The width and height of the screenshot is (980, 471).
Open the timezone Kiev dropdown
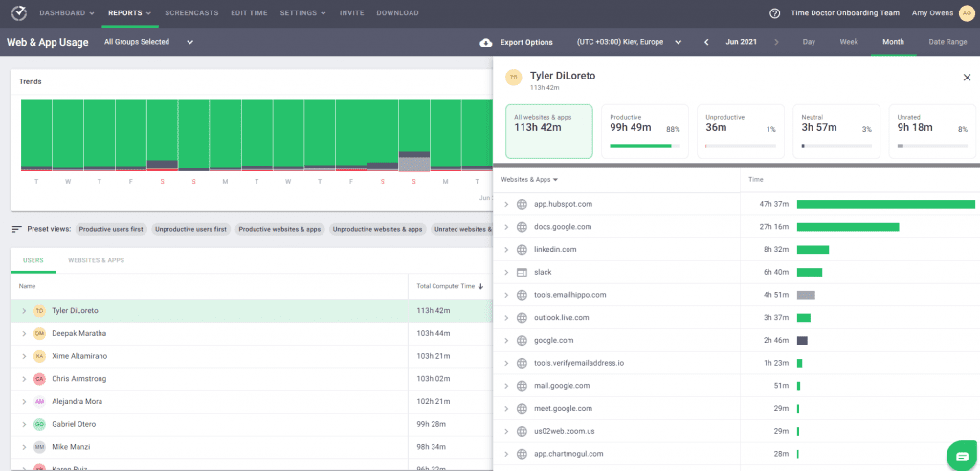click(629, 42)
